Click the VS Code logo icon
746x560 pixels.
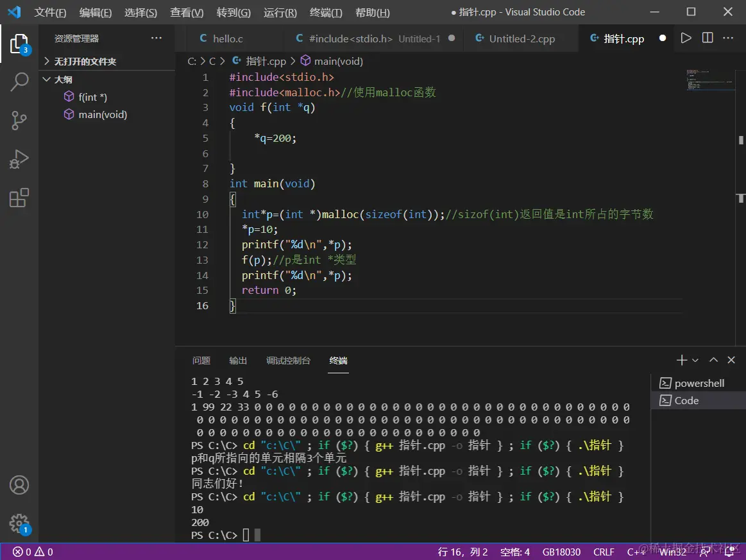[x=14, y=12]
